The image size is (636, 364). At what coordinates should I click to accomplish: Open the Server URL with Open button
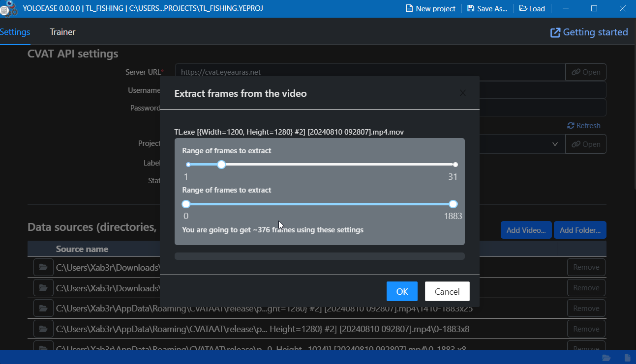[x=586, y=72]
